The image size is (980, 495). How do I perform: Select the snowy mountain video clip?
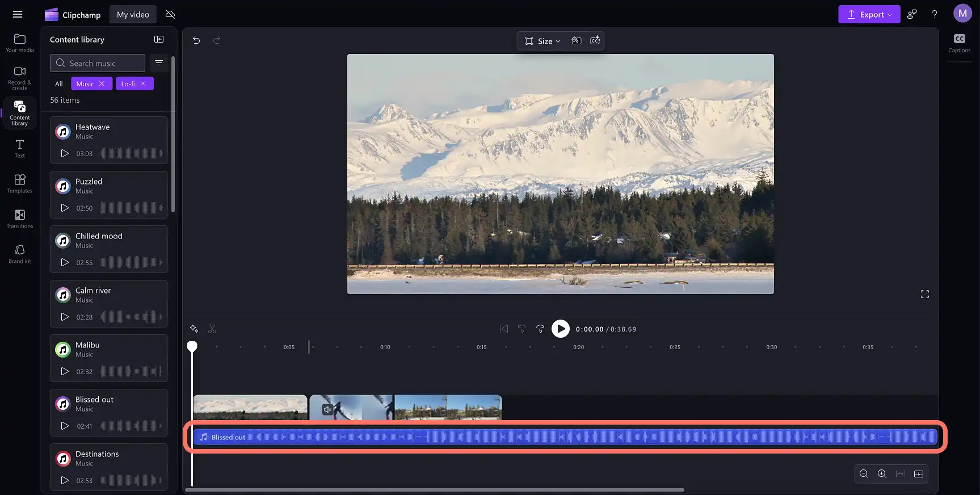coord(250,408)
